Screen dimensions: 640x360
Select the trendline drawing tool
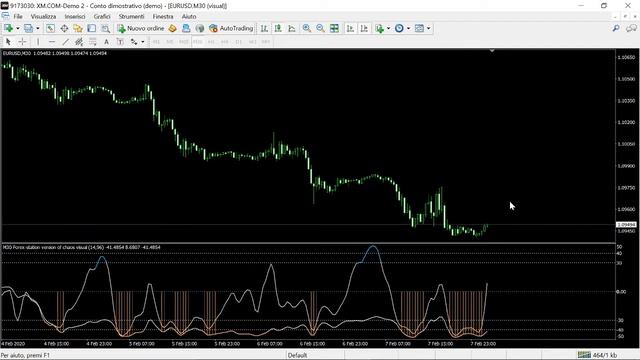pyautogui.click(x=65, y=42)
